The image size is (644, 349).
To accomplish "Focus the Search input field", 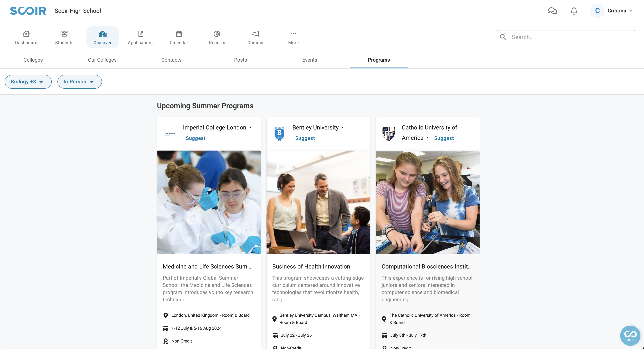I will click(x=566, y=37).
